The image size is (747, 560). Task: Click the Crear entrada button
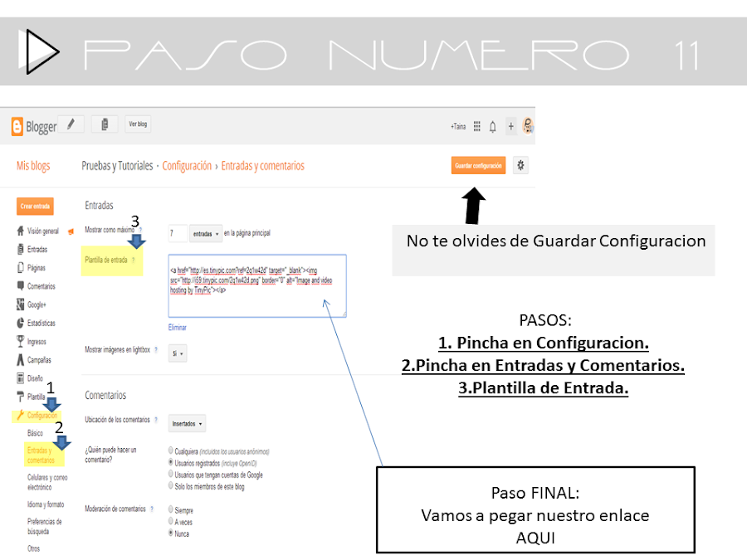coord(35,207)
